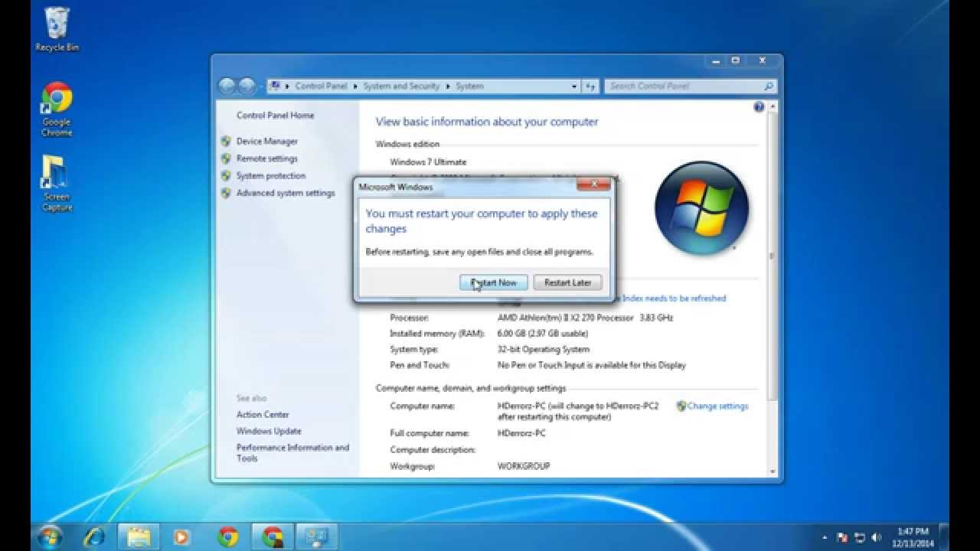Screen dimensions: 980x551
Task: Open Windows Media Player from the taskbar
Action: pos(182,536)
